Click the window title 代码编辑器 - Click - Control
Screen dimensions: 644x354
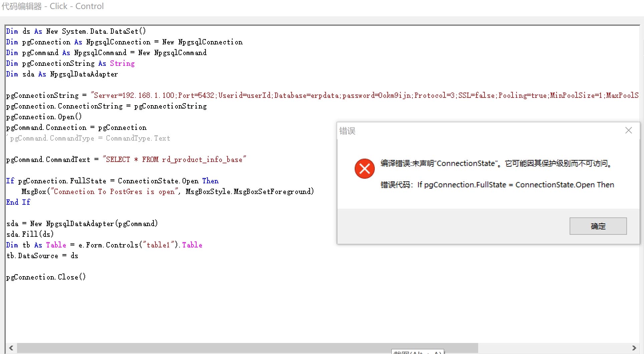53,6
